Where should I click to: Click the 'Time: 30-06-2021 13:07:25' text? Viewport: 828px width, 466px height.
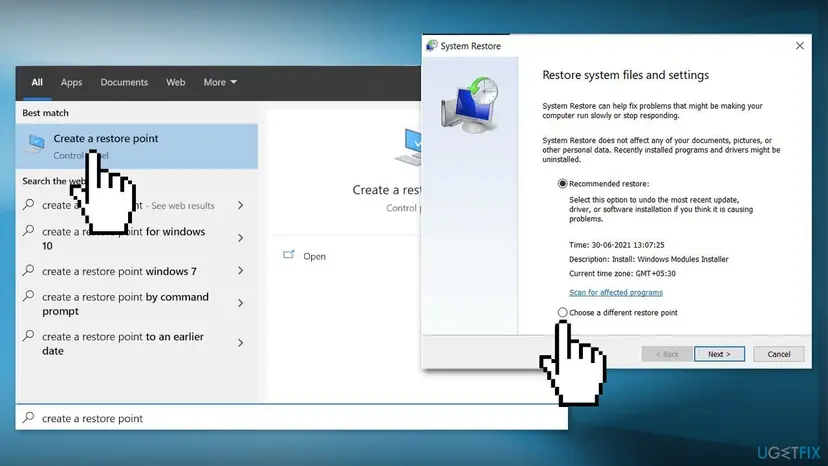pyautogui.click(x=616, y=245)
